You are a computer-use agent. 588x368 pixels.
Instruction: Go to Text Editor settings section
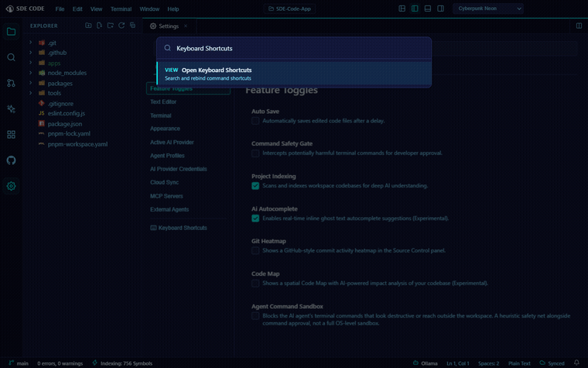point(163,101)
